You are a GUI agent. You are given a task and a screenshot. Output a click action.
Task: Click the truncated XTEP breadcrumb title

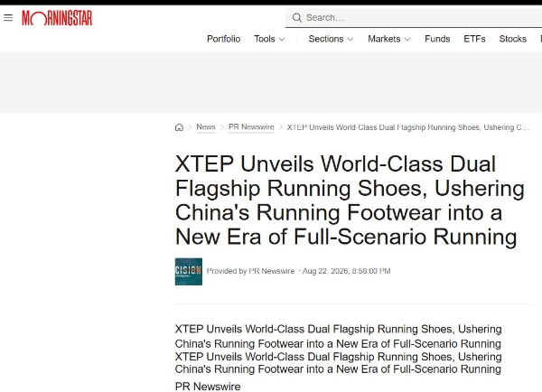(408, 127)
